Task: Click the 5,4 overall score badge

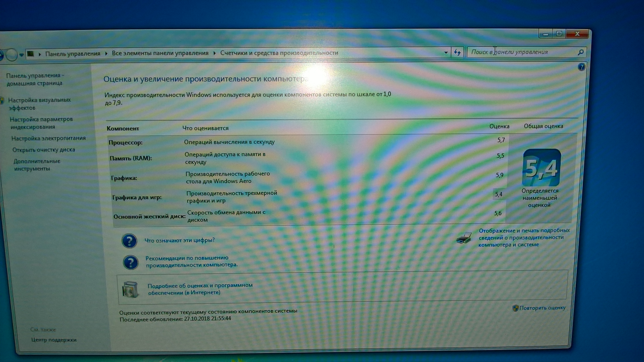Action: (x=541, y=168)
